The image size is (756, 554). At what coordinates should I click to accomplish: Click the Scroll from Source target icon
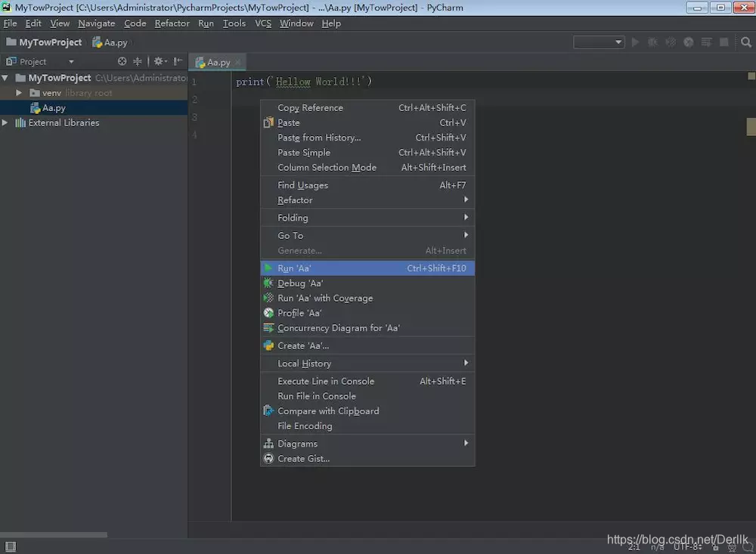pyautogui.click(x=122, y=61)
